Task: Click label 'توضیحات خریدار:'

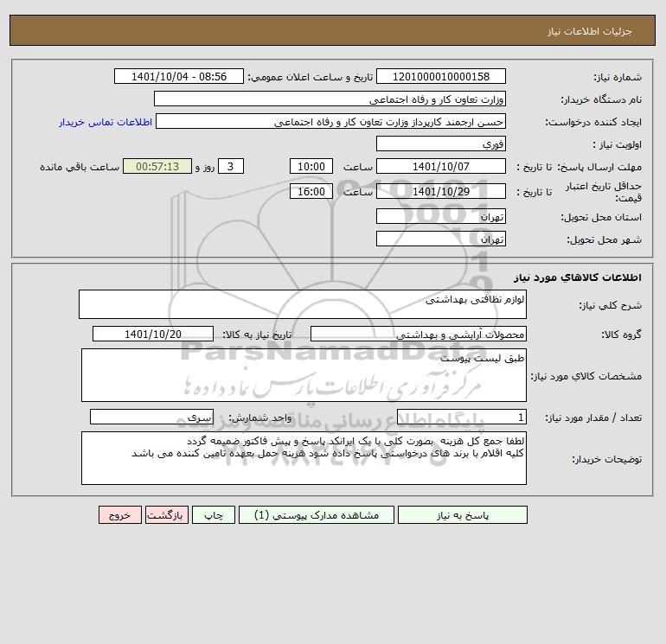Action: pyautogui.click(x=606, y=459)
